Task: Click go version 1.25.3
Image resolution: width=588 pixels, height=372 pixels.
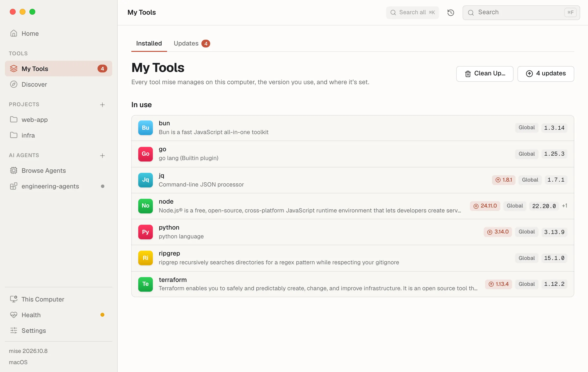Action: coord(554,154)
